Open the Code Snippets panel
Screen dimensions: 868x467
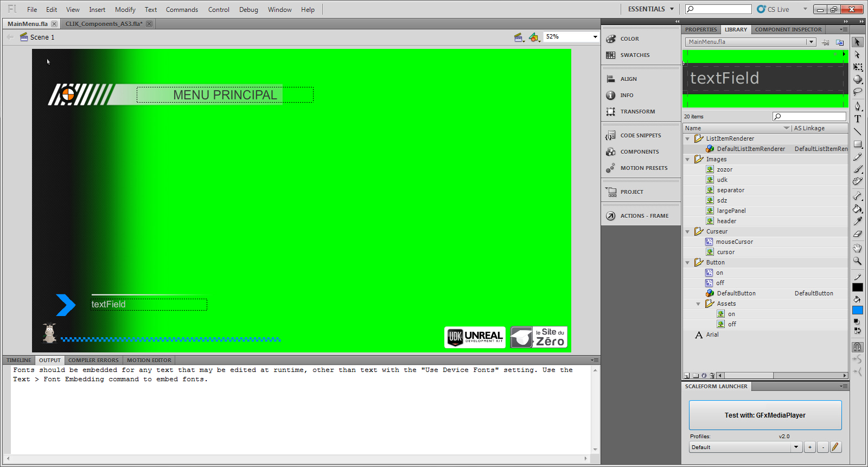point(640,136)
